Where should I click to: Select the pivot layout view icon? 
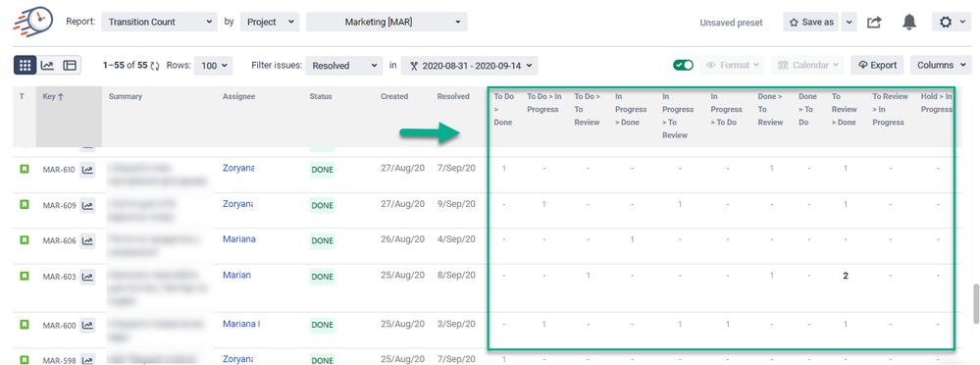(x=70, y=65)
